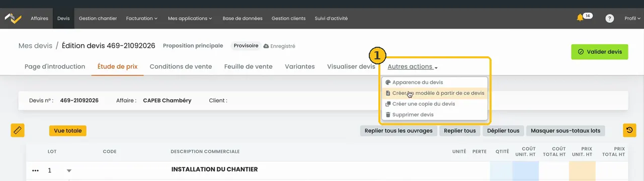Click the trash icon of Supprimer devis
The width and height of the screenshot is (644, 181).
click(x=388, y=115)
